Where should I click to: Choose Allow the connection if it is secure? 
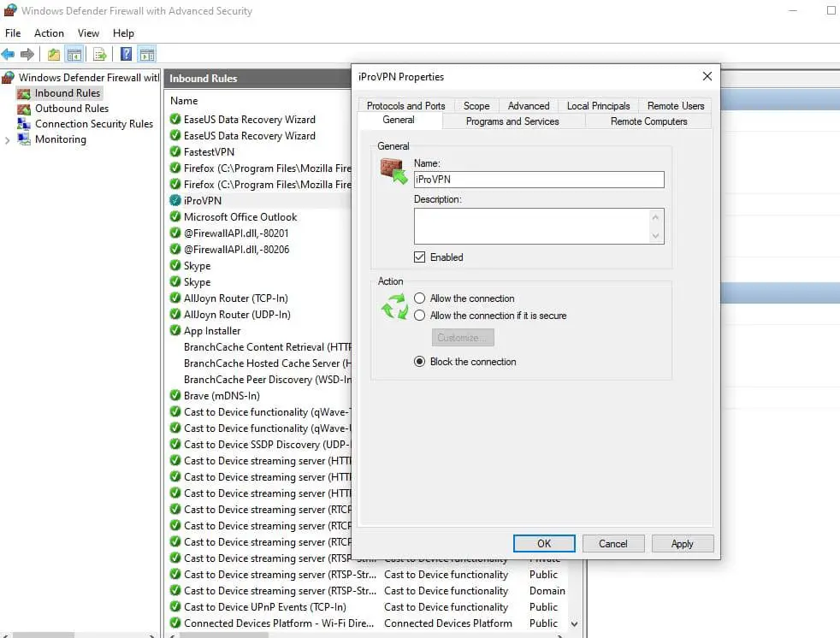pos(420,316)
